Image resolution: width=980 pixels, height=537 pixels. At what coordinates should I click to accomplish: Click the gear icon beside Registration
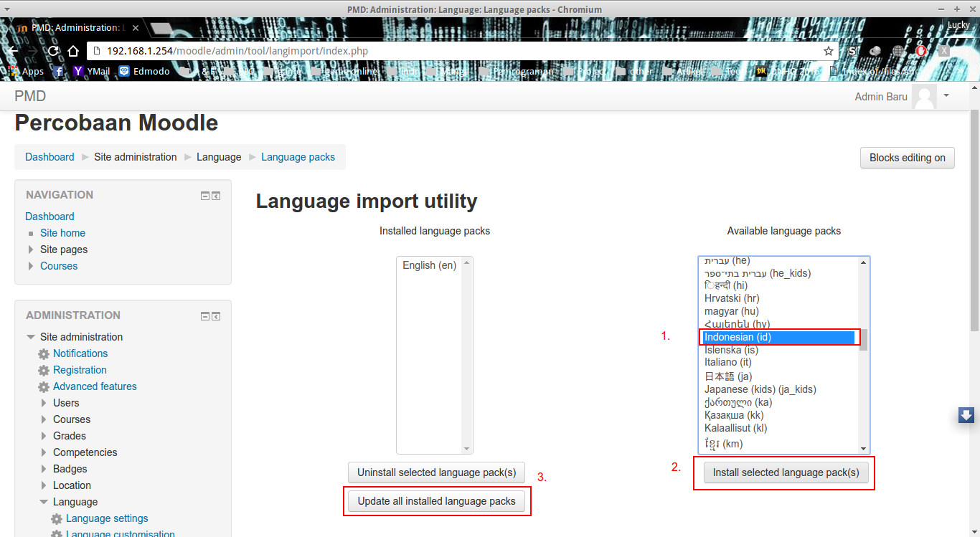[44, 371]
